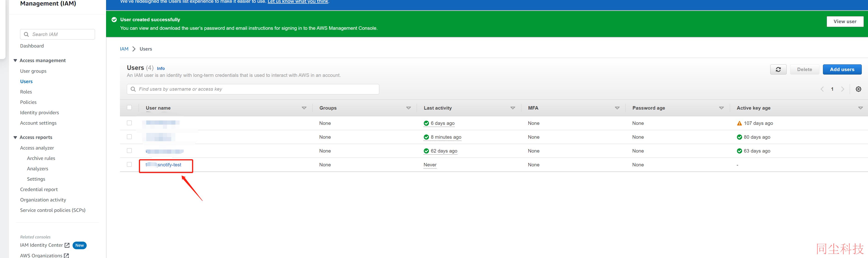Image resolution: width=868 pixels, height=258 pixels.
Task: Open Archive rules in the sidebar
Action: (41, 159)
